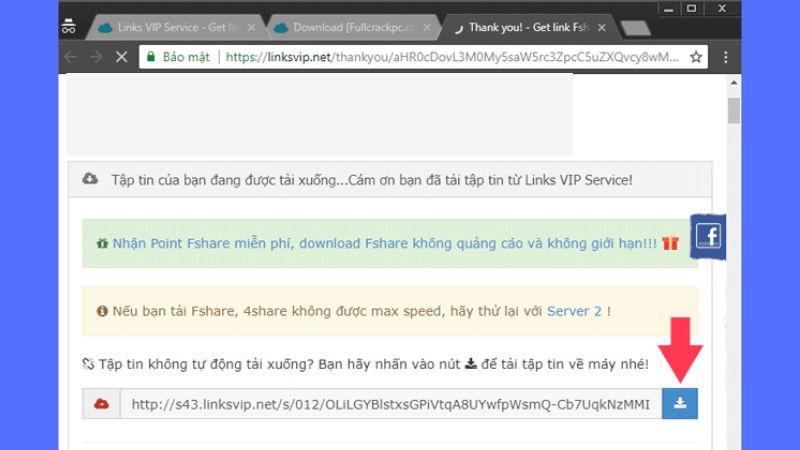Screen dimensions: 800x450
Task: Click the red cloud icon beside link
Action: (101, 404)
